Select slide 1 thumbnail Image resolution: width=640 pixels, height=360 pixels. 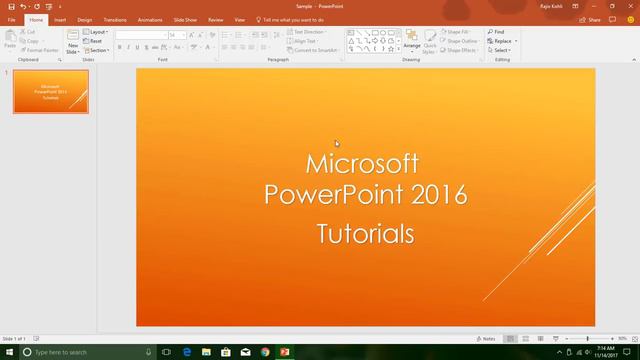pyautogui.click(x=51, y=91)
